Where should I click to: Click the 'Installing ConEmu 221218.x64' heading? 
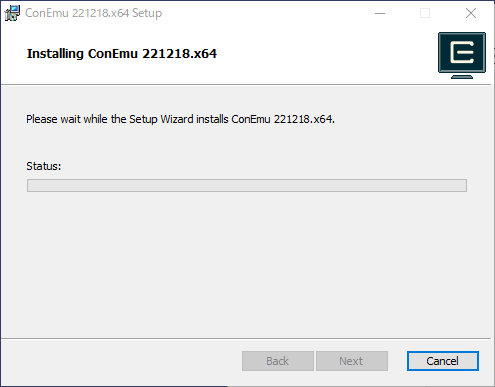122,54
